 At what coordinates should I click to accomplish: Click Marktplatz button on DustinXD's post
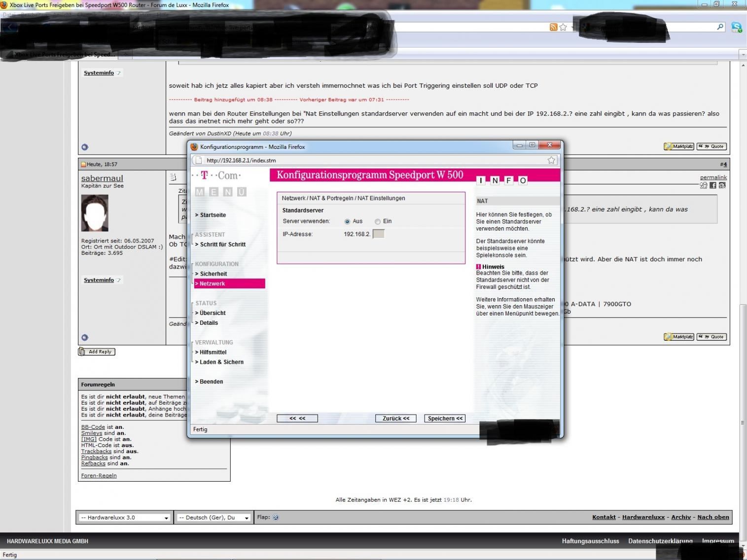[679, 146]
